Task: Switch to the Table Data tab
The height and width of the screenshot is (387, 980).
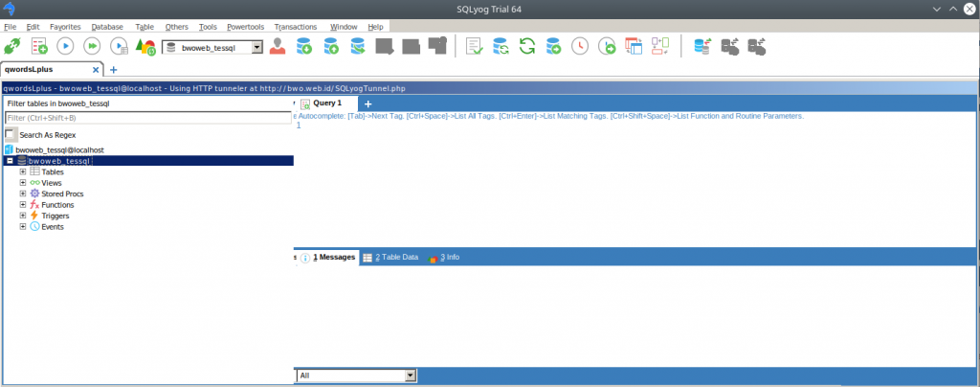Action: point(391,257)
